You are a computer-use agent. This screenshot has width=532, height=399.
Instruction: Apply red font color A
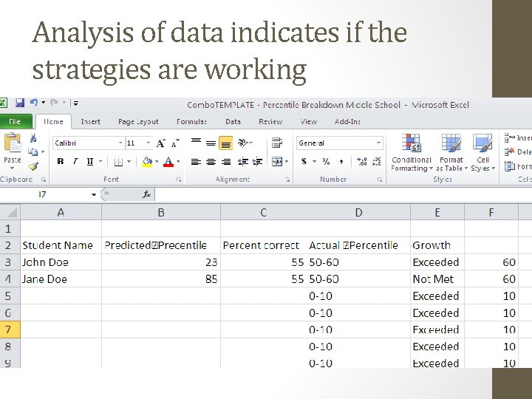coord(168,162)
